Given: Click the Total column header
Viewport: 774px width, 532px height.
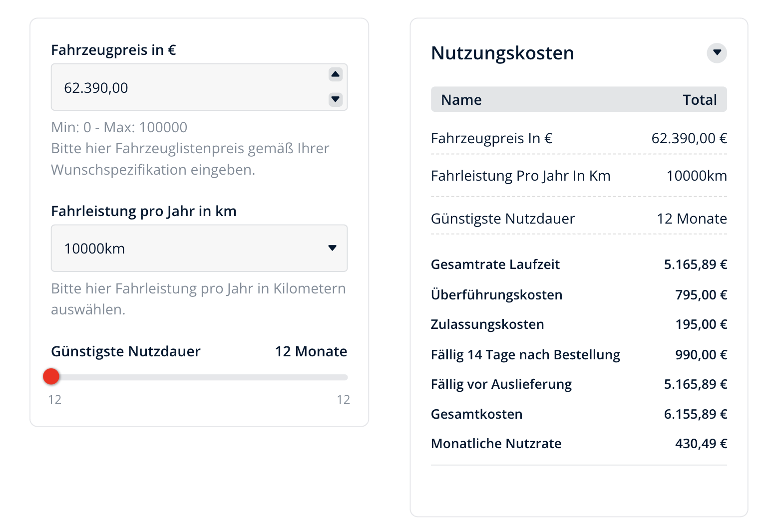Looking at the screenshot, I should pyautogui.click(x=699, y=100).
